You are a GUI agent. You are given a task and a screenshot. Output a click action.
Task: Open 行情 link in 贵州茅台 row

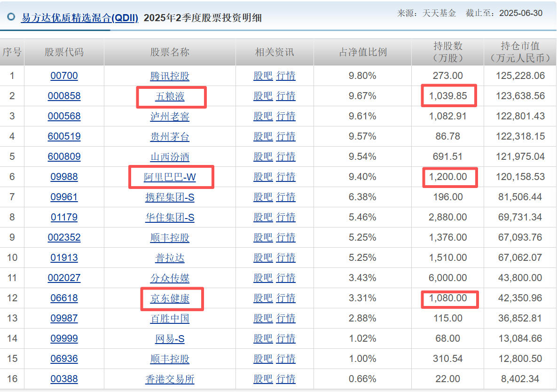pyautogui.click(x=286, y=136)
